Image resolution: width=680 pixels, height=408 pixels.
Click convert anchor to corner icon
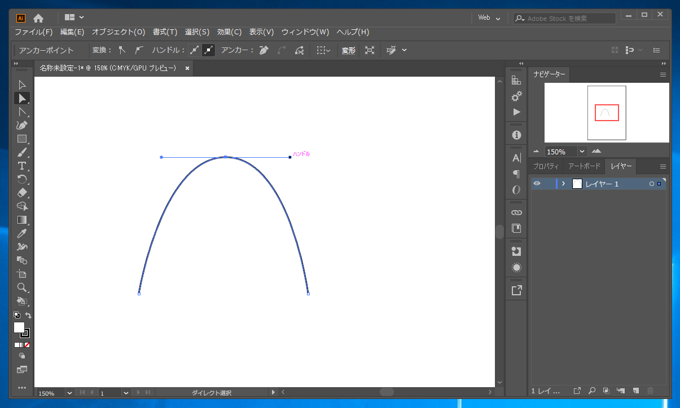122,50
